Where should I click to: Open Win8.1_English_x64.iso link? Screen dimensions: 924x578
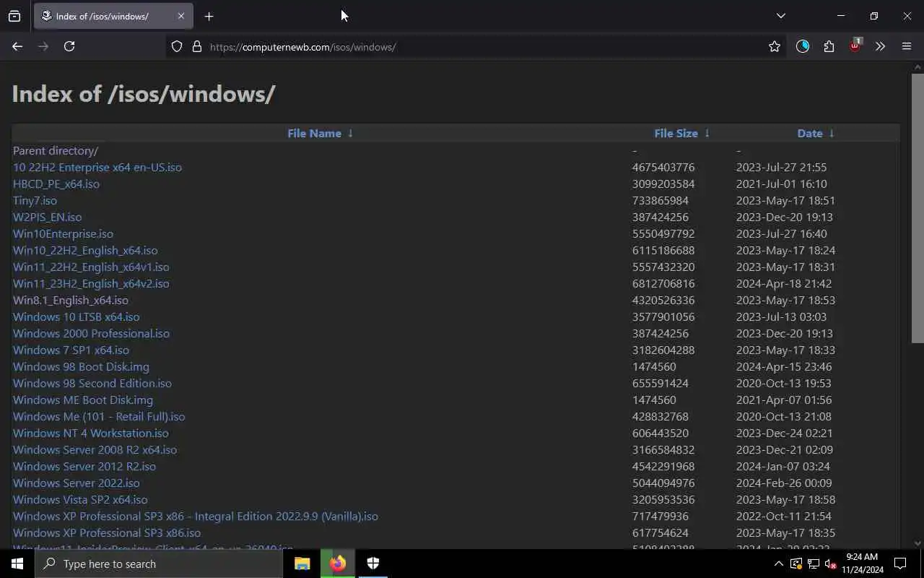71,300
